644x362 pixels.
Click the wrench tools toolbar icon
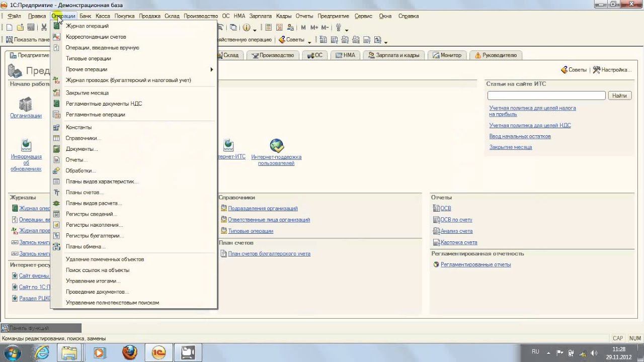(x=339, y=28)
